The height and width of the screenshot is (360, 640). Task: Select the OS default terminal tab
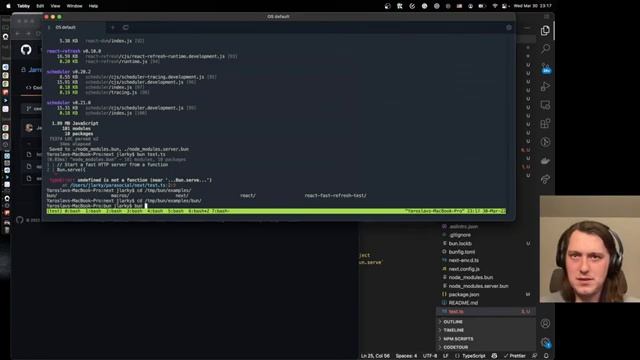[x=75, y=27]
